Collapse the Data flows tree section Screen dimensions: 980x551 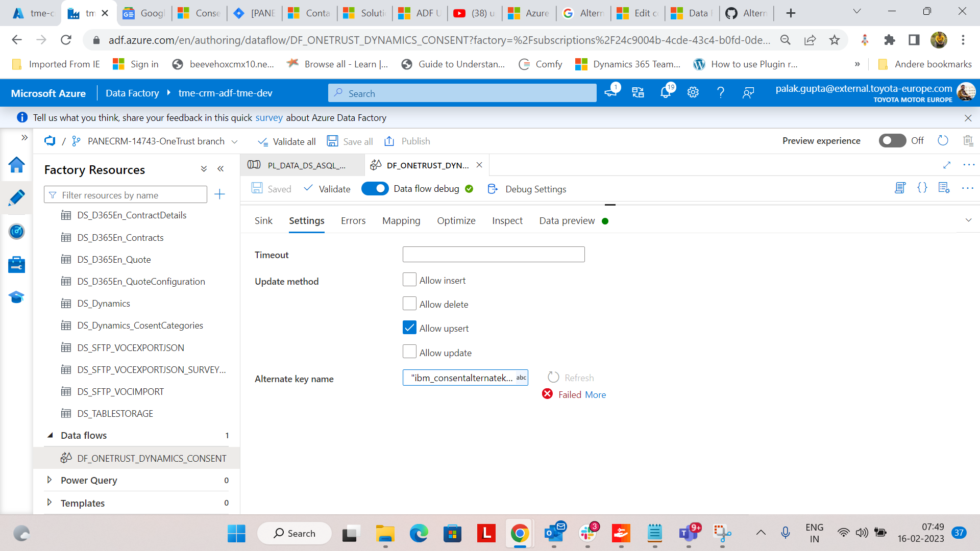50,435
